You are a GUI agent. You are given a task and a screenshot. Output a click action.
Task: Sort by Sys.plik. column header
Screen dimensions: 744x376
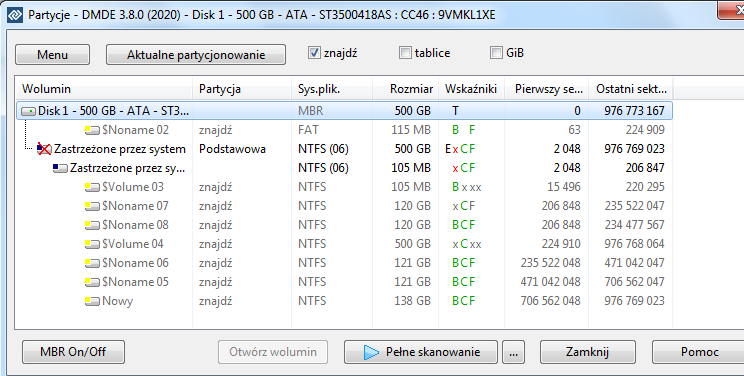(x=332, y=89)
